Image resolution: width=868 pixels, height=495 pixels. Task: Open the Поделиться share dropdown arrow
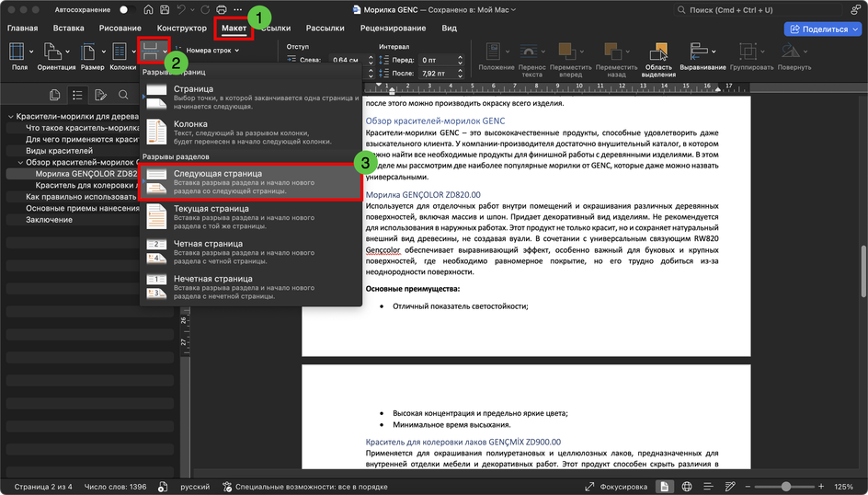pyautogui.click(x=856, y=29)
